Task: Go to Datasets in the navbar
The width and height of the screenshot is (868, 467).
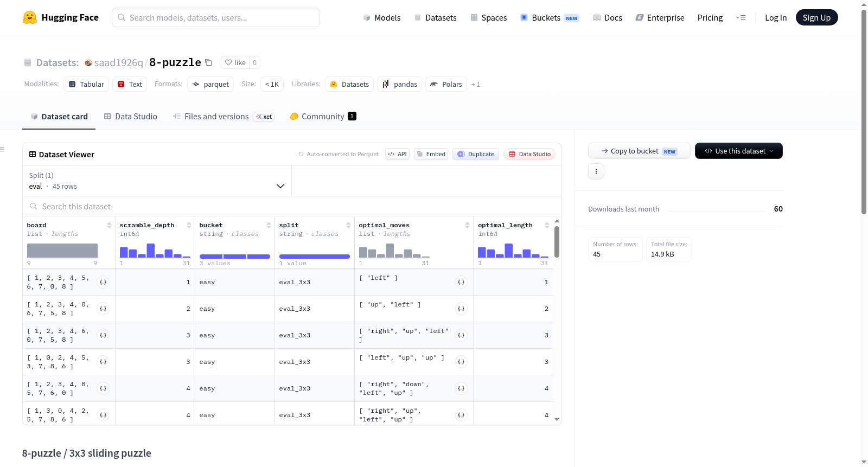Action: (436, 17)
